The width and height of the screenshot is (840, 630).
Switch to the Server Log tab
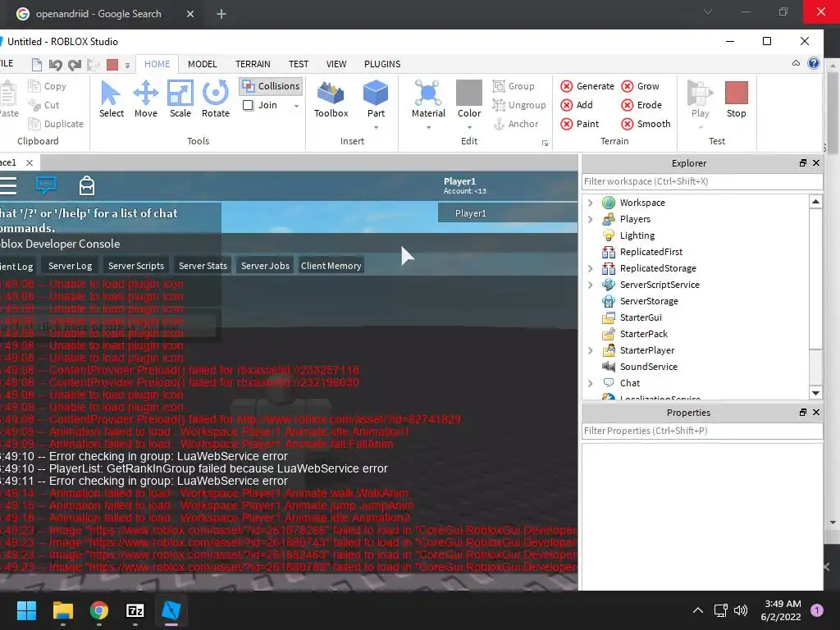coord(71,266)
